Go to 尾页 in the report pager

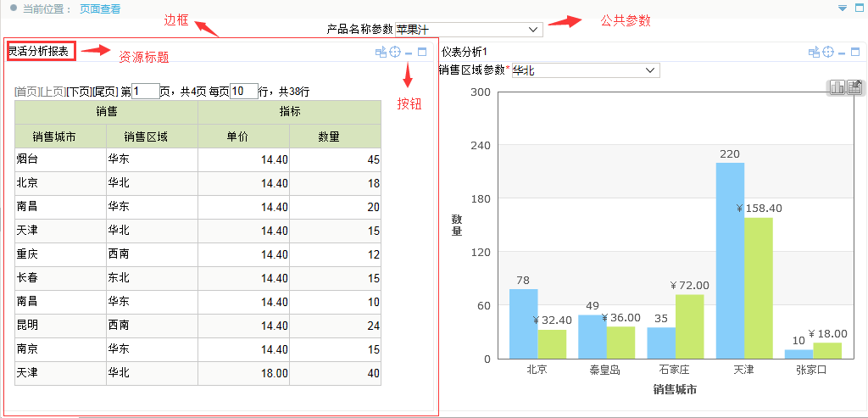click(105, 92)
